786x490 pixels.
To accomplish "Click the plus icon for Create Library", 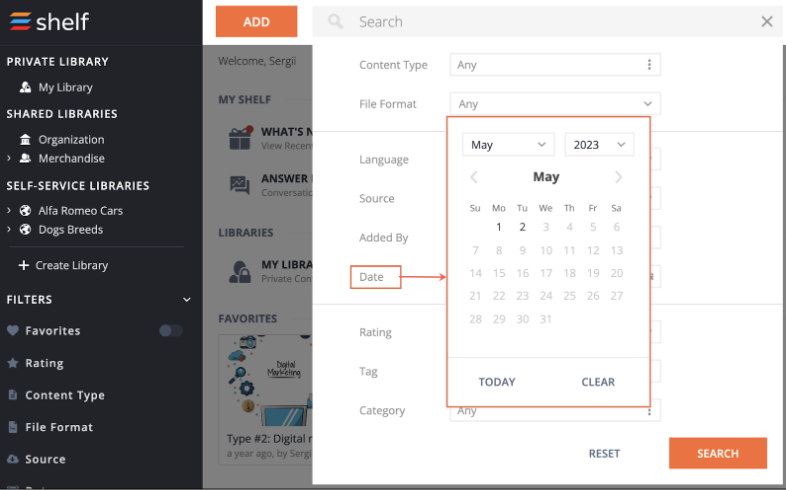I will click(24, 265).
